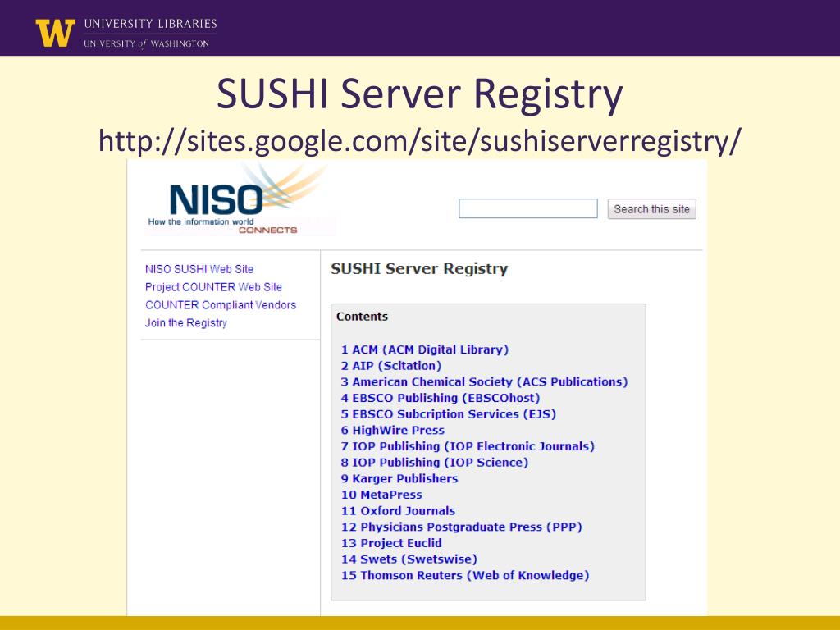Click the Contents heading text

[x=362, y=317]
